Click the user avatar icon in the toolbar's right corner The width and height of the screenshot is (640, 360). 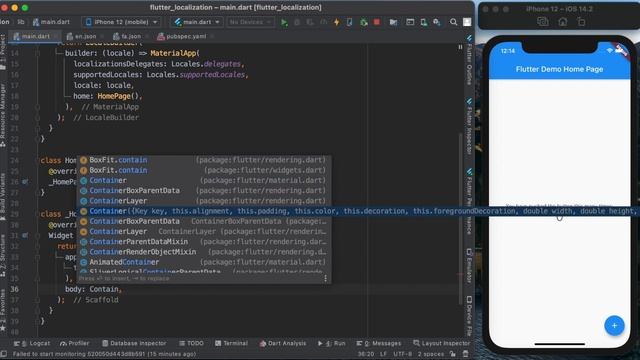pyautogui.click(x=467, y=22)
